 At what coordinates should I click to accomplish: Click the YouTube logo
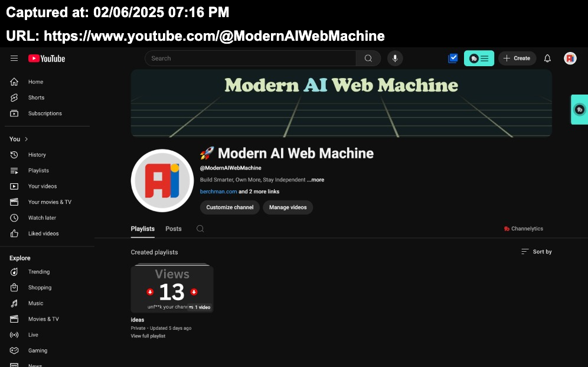pos(47,59)
